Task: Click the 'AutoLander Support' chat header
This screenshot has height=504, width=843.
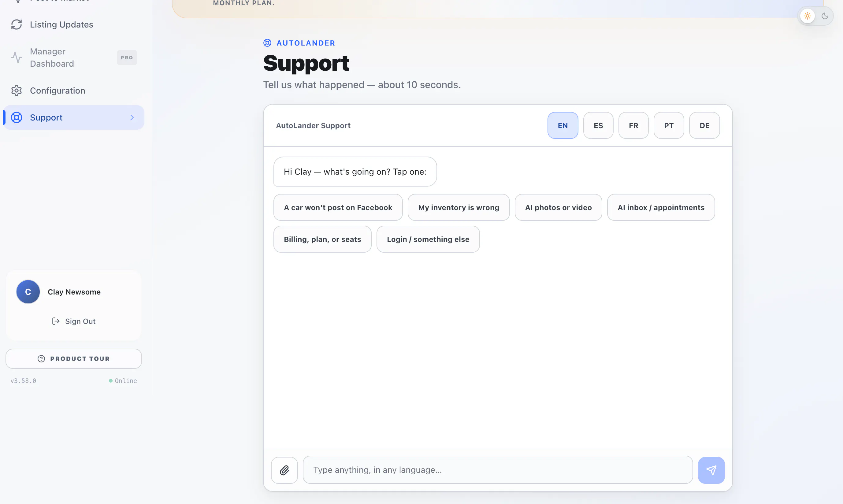Action: coord(313,125)
